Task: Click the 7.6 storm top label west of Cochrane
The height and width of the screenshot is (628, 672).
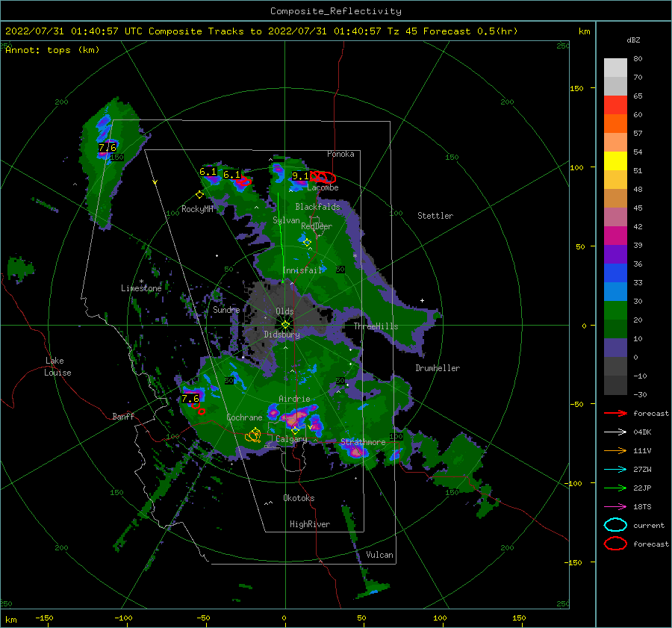Action: (190, 398)
